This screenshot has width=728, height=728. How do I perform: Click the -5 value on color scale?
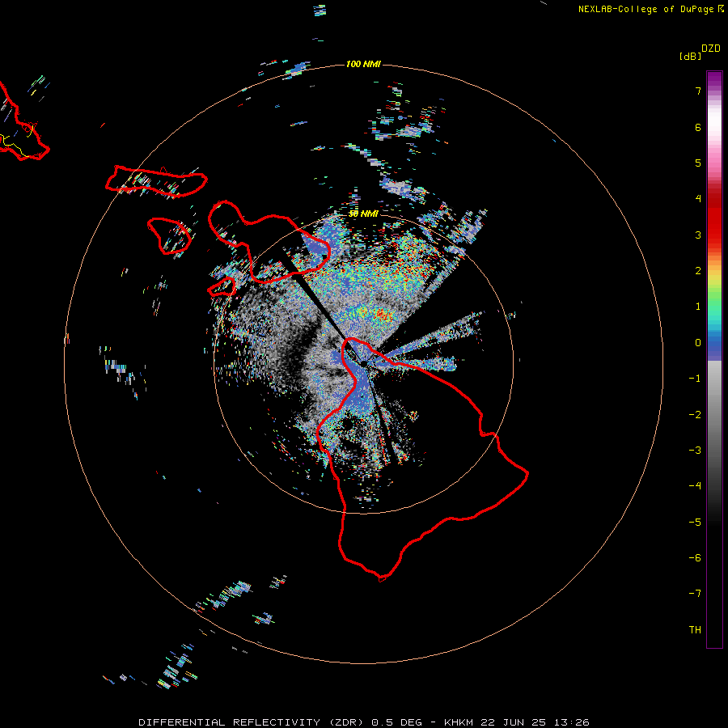coord(695,523)
